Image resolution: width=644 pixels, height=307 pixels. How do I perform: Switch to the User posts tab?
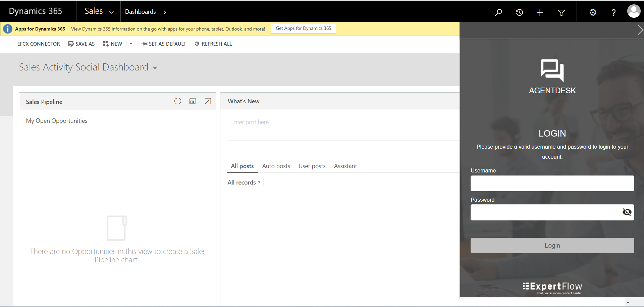pyautogui.click(x=312, y=166)
